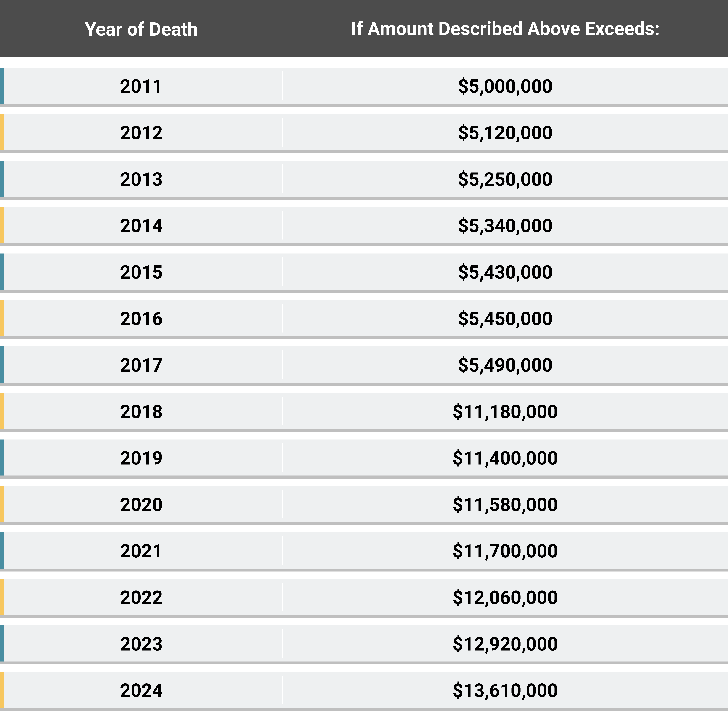Click the $5,490,000 amount
The image size is (728, 711).
505,365
